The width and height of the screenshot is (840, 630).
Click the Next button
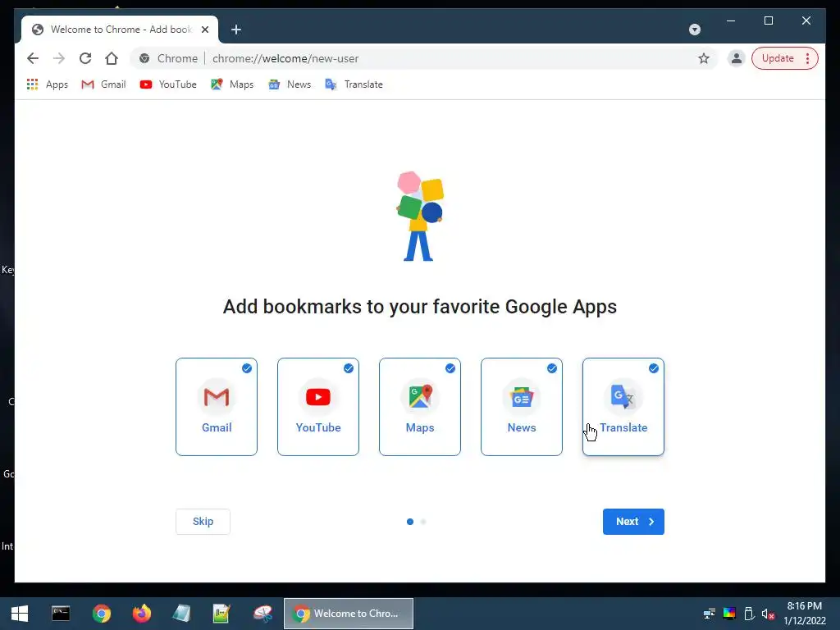[x=633, y=521]
